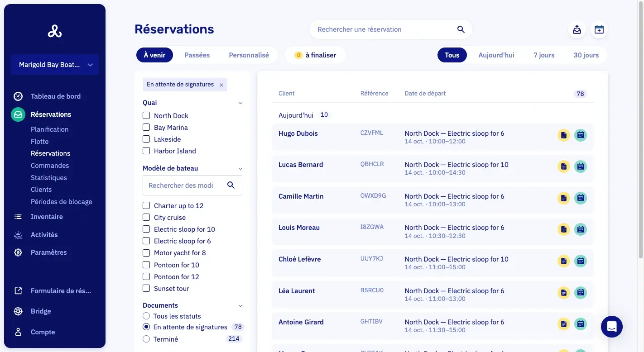Click the à finaliser button
The image size is (644, 352).
coord(315,55)
